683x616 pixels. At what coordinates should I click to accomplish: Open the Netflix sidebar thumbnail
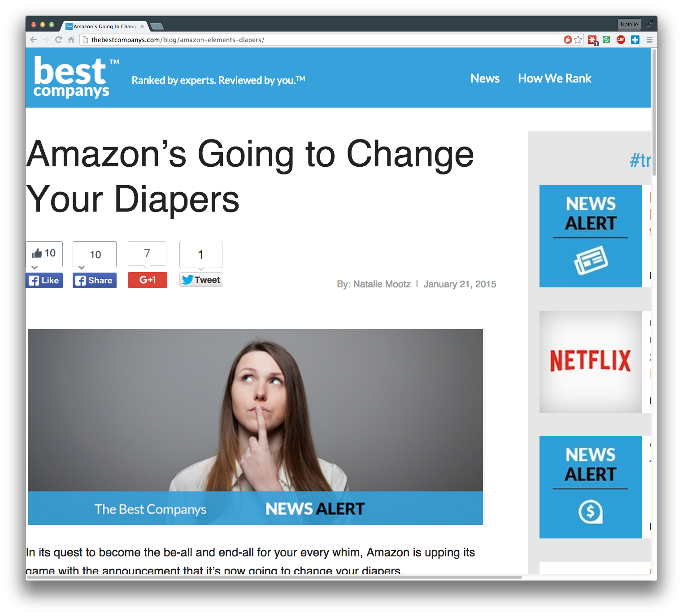tap(591, 362)
